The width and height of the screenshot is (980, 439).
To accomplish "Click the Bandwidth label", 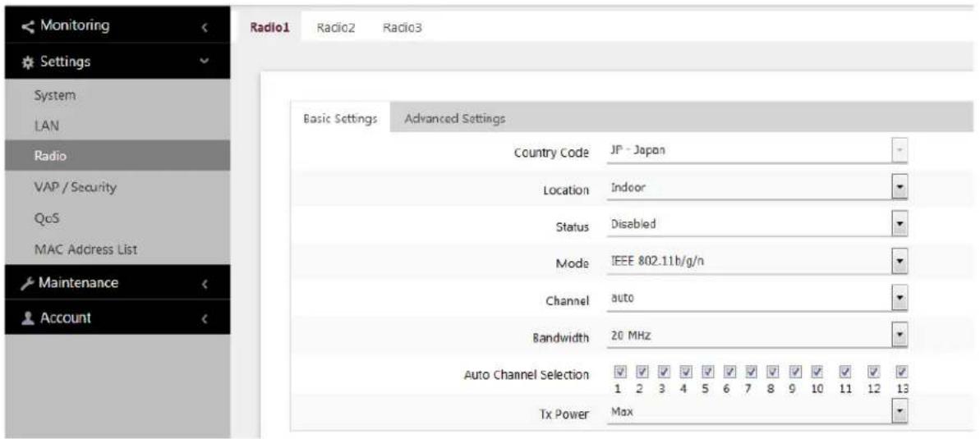I will 562,338.
